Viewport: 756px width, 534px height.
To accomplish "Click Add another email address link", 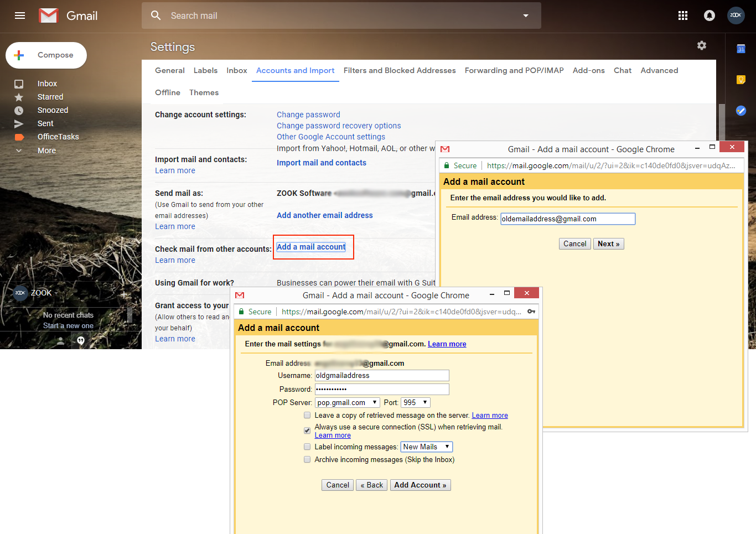I will [325, 215].
